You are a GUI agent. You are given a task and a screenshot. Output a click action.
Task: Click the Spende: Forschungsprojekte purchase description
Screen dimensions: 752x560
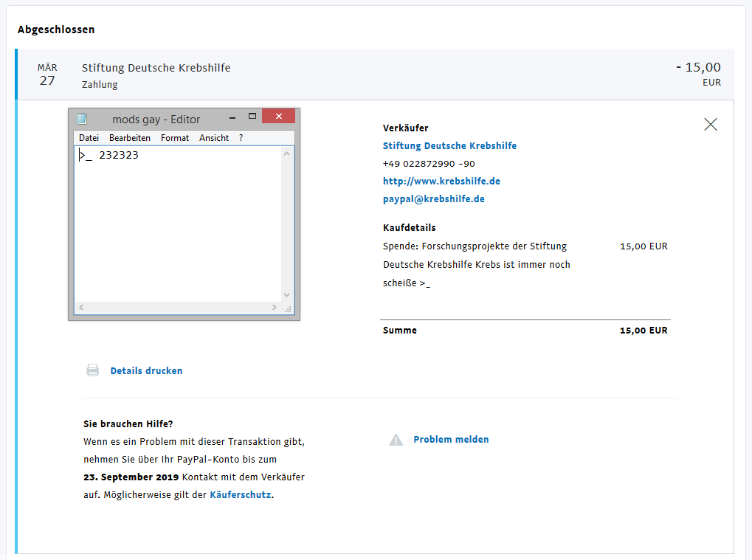[477, 265]
